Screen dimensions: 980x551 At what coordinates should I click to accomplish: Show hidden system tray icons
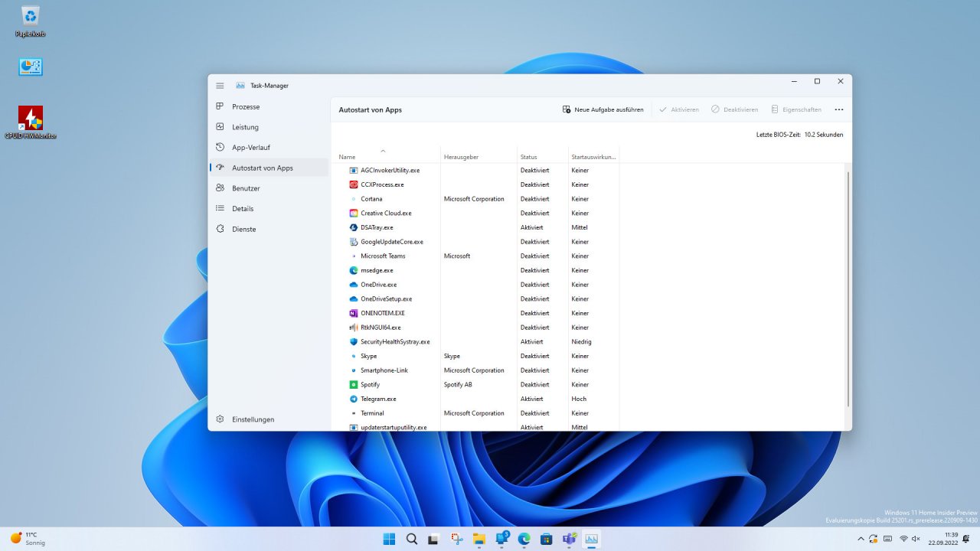click(861, 539)
